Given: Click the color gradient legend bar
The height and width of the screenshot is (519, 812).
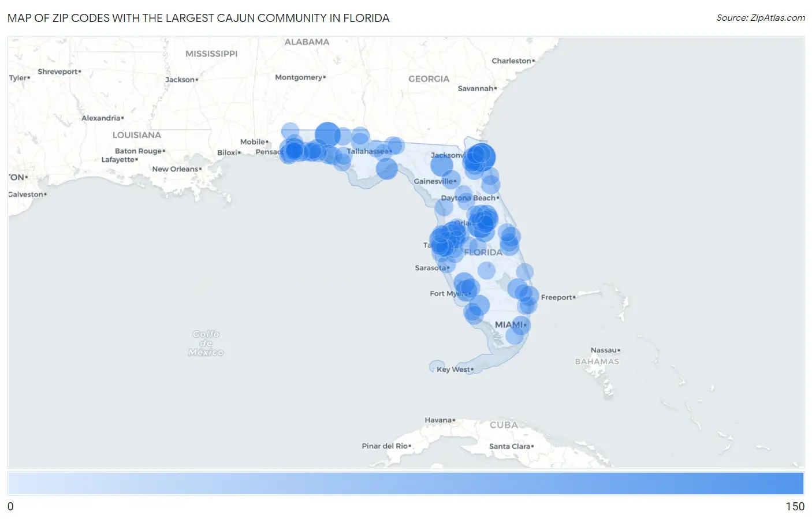Looking at the screenshot, I should click(405, 483).
